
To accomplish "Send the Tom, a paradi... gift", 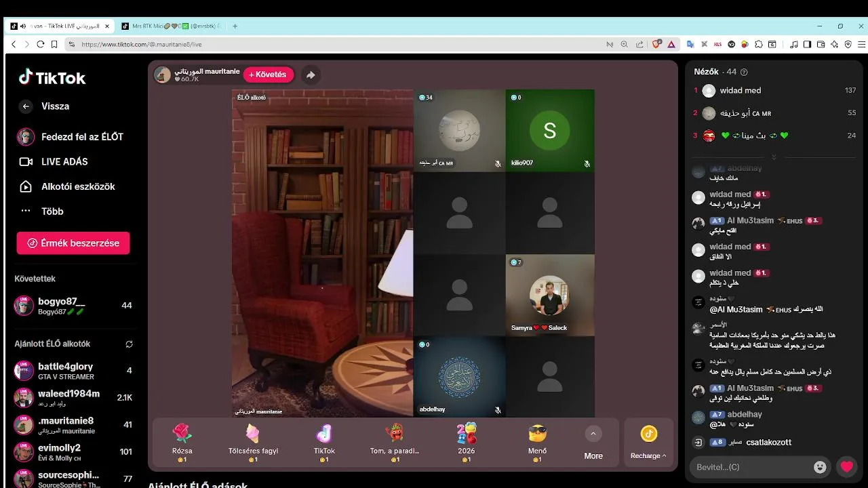I will click(x=395, y=442).
